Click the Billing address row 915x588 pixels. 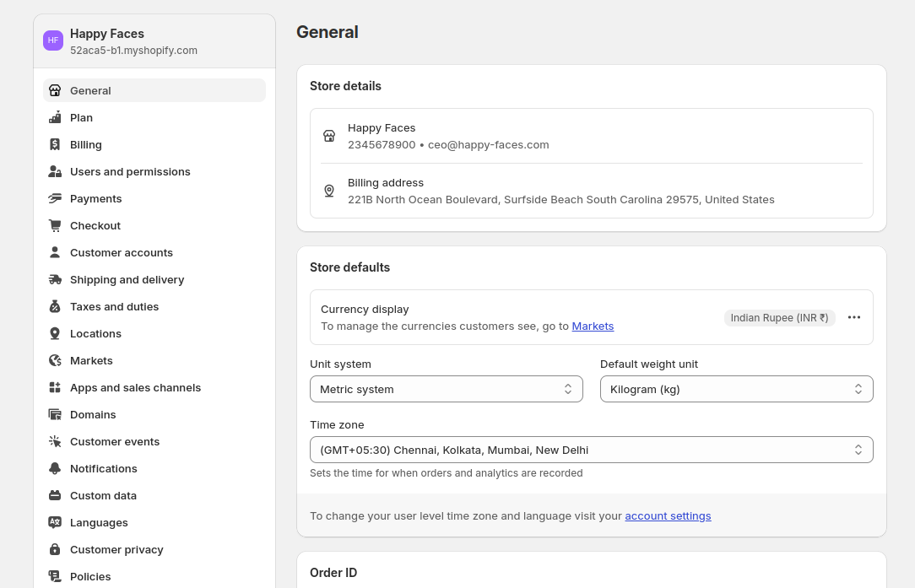pos(592,191)
